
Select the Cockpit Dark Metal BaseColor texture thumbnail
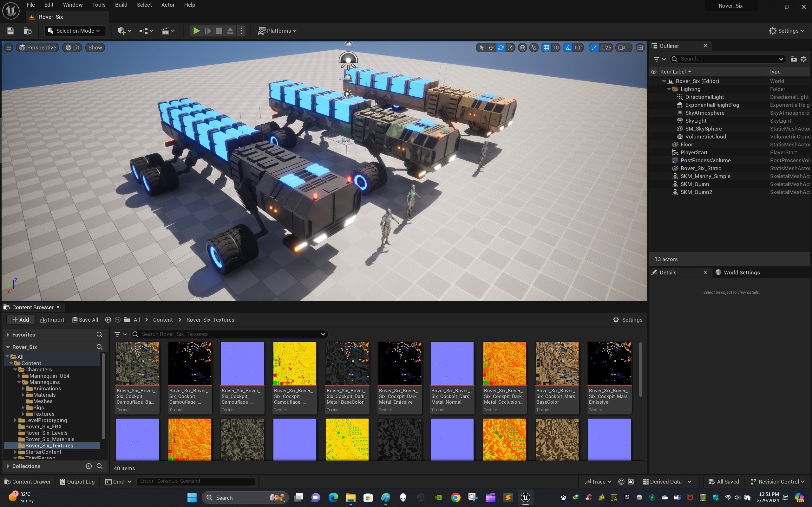coord(347,363)
